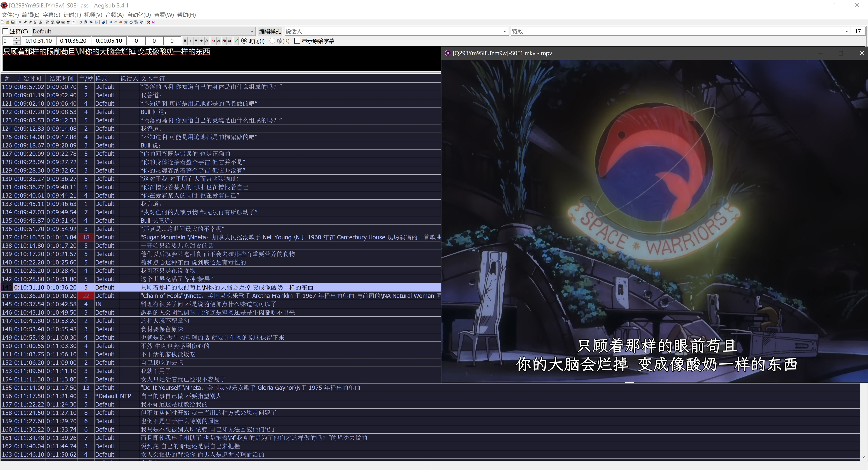
Task: Apply italic formatting button
Action: [x=190, y=41]
